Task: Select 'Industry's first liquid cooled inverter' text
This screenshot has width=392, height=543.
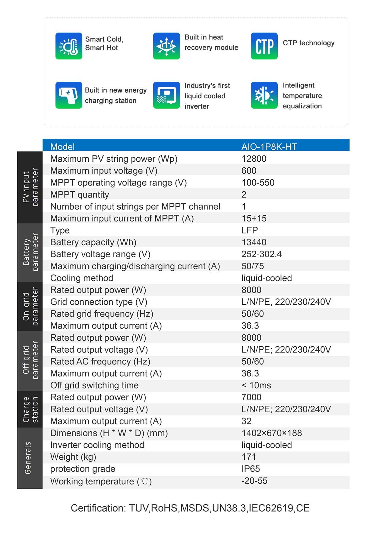Action: pyautogui.click(x=207, y=96)
